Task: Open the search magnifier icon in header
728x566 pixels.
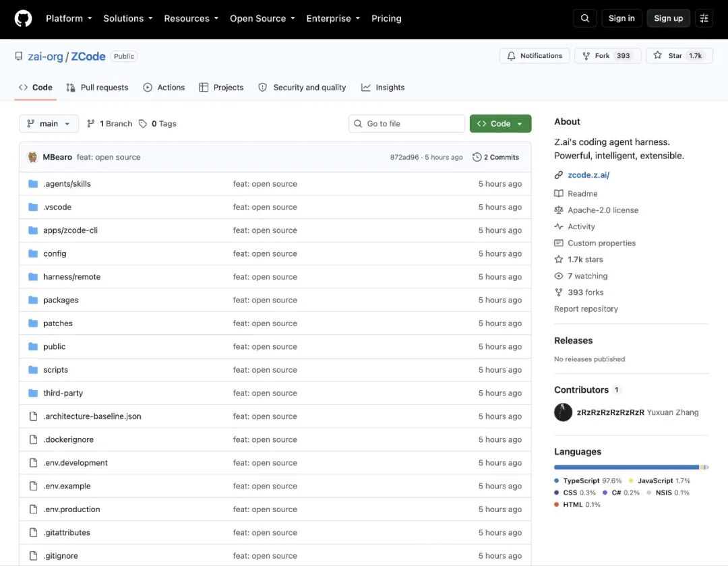Action: click(585, 18)
